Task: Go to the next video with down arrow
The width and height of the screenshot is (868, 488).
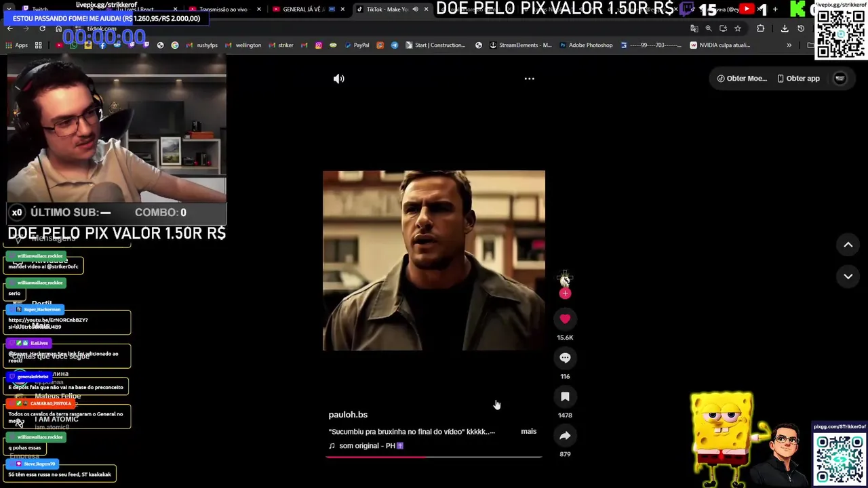Action: [x=848, y=277]
